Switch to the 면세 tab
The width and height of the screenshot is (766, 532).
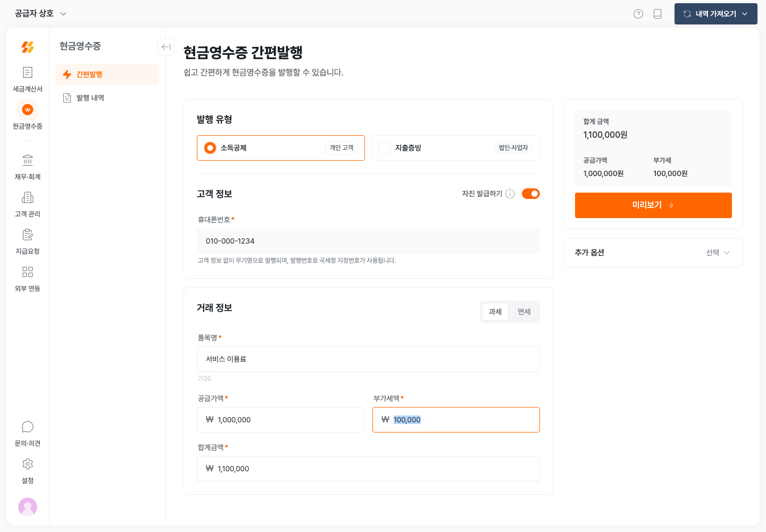(x=524, y=312)
